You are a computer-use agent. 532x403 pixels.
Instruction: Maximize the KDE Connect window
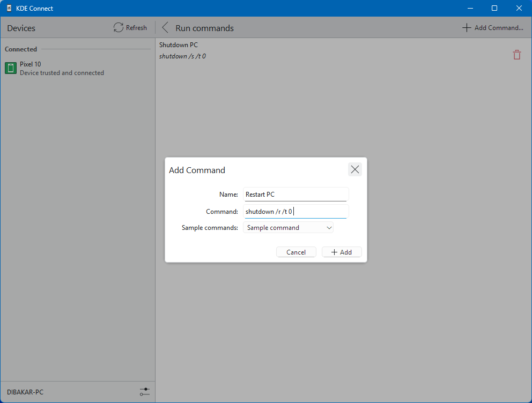494,8
